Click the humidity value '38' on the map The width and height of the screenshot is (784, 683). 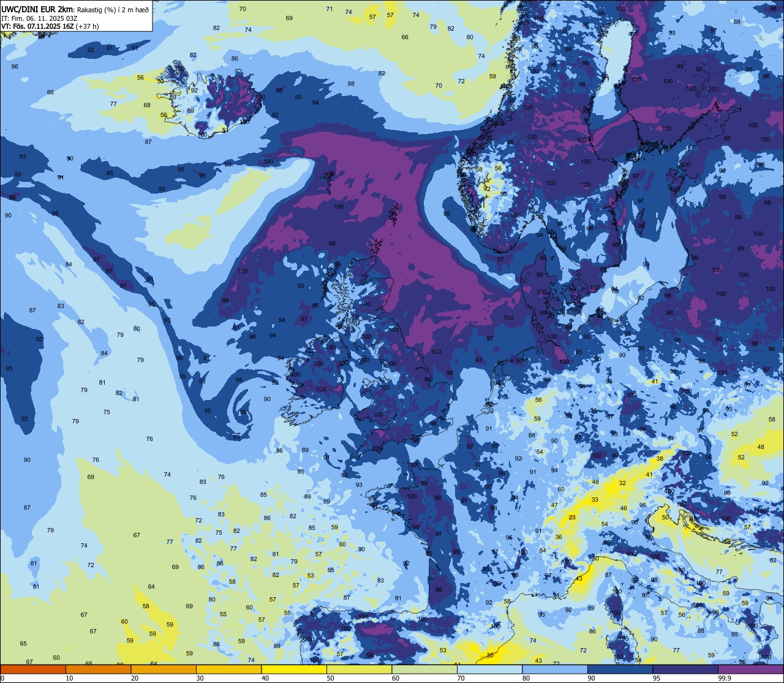(x=660, y=459)
